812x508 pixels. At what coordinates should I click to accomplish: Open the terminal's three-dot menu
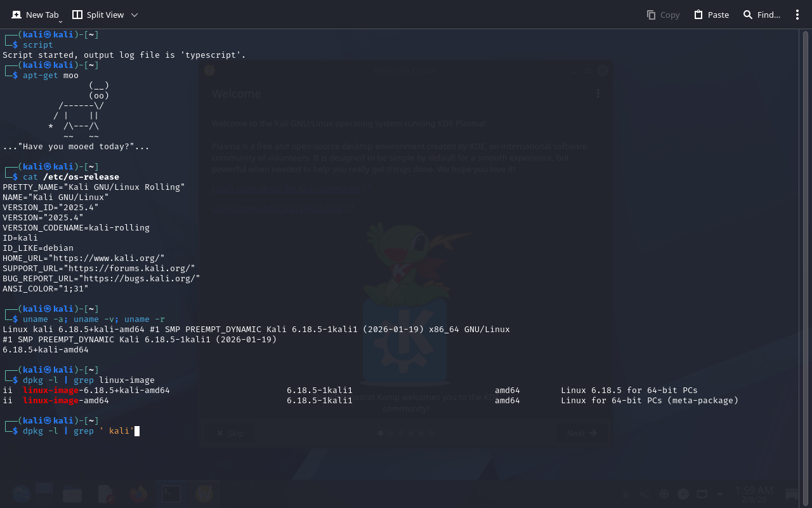point(797,15)
